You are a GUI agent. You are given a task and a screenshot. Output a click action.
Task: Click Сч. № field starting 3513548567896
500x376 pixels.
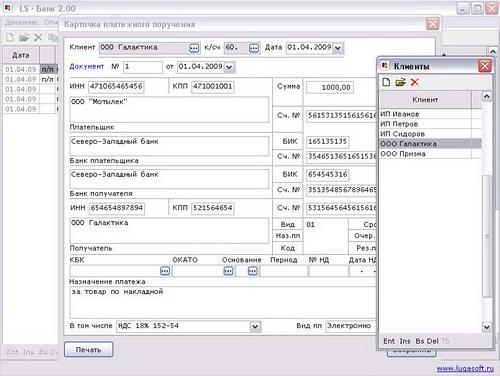coord(342,190)
